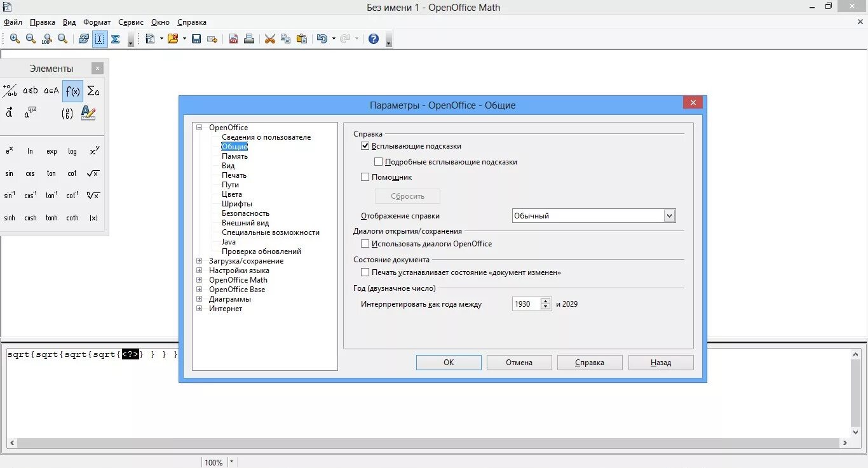Click the year field showing 1930
This screenshot has width=868, height=468.
pos(527,304)
